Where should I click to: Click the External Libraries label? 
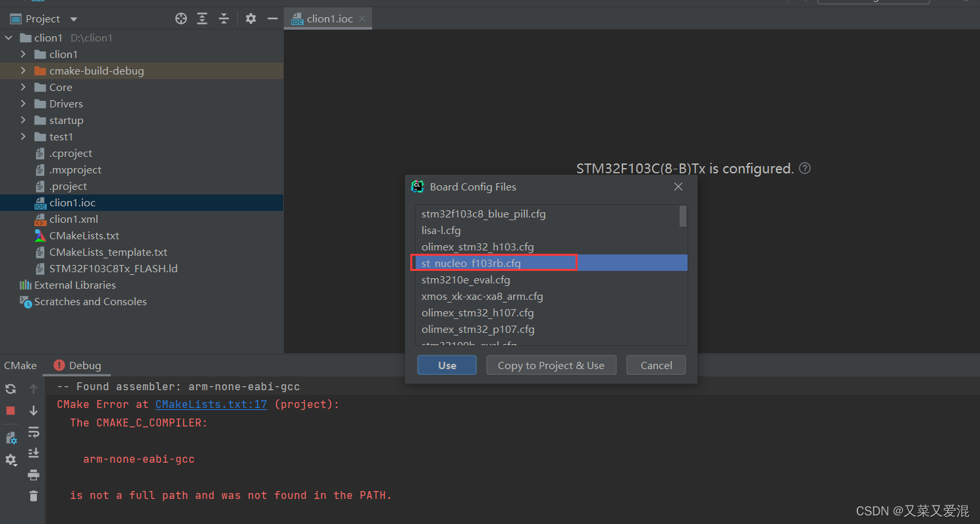pos(75,285)
